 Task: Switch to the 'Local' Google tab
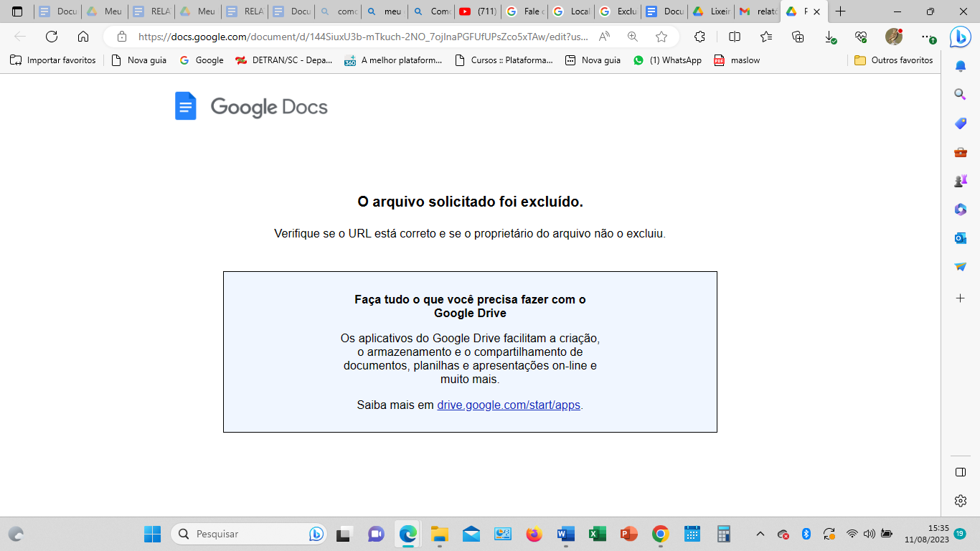pyautogui.click(x=571, y=11)
